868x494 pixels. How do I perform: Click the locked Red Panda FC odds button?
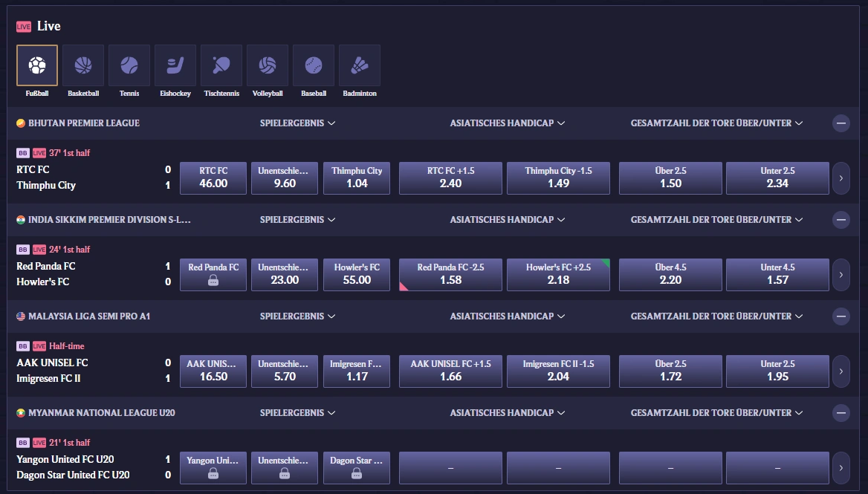[x=213, y=274]
